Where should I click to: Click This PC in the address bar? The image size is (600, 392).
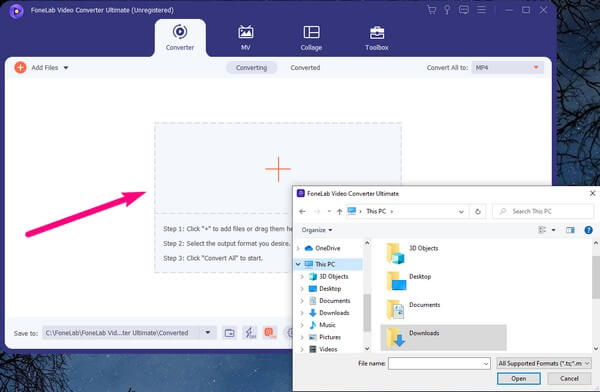click(x=376, y=211)
